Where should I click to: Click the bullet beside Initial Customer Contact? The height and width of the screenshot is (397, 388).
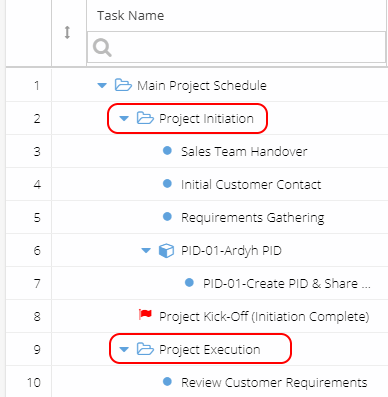167,184
